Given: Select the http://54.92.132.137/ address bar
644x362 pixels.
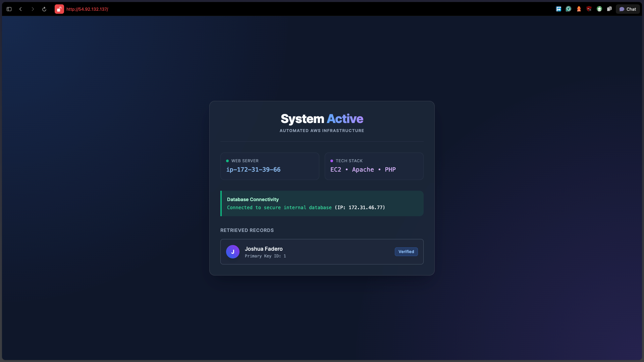Looking at the screenshot, I should [87, 9].
